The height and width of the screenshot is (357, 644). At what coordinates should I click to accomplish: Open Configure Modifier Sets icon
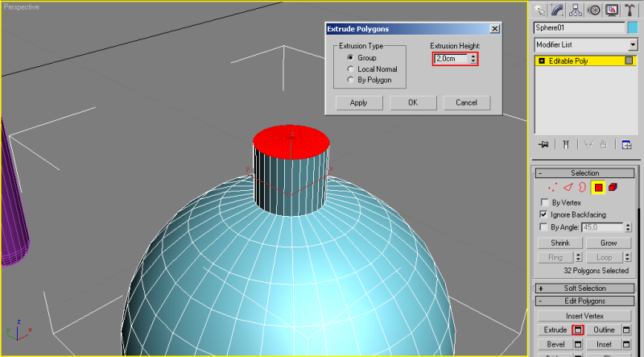[x=626, y=144]
